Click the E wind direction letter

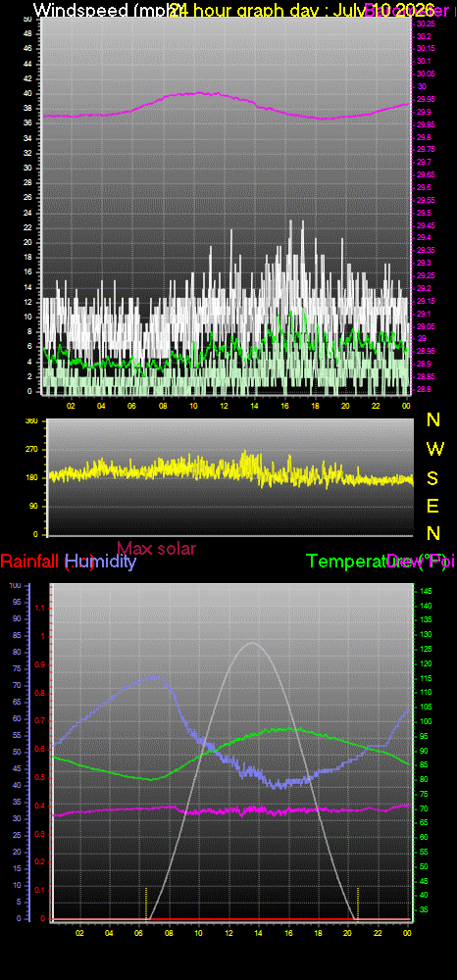pos(432,505)
